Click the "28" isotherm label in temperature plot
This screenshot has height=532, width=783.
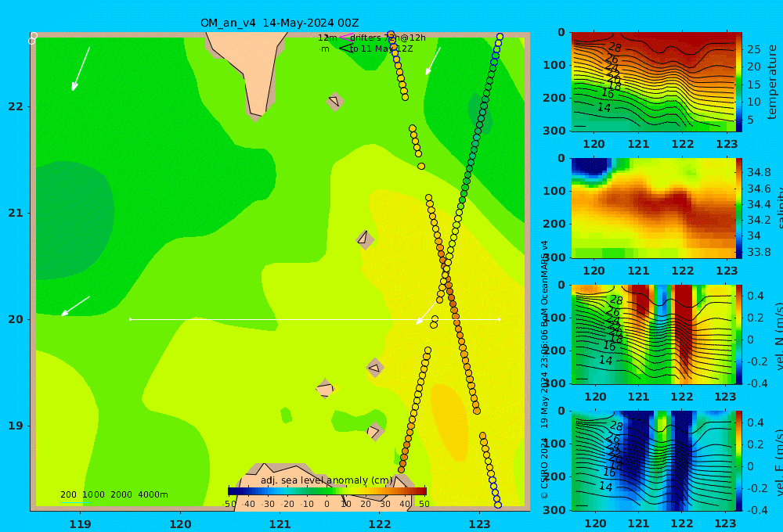(x=615, y=48)
